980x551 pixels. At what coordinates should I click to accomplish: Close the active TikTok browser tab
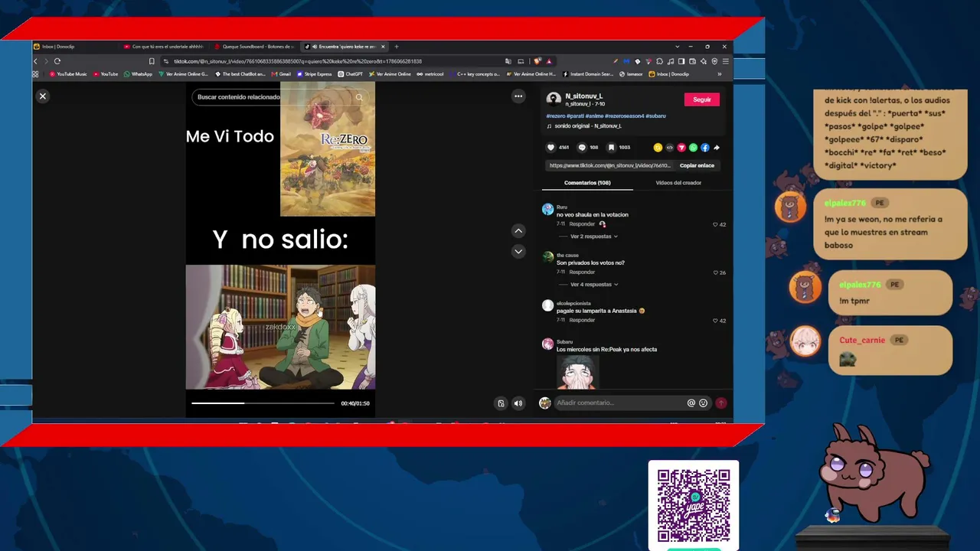(x=383, y=47)
